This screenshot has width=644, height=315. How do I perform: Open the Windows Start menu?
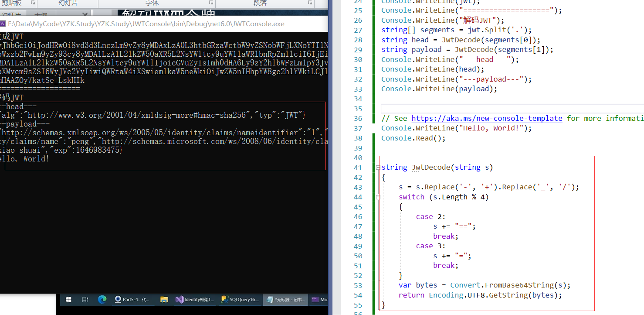[x=68, y=300]
